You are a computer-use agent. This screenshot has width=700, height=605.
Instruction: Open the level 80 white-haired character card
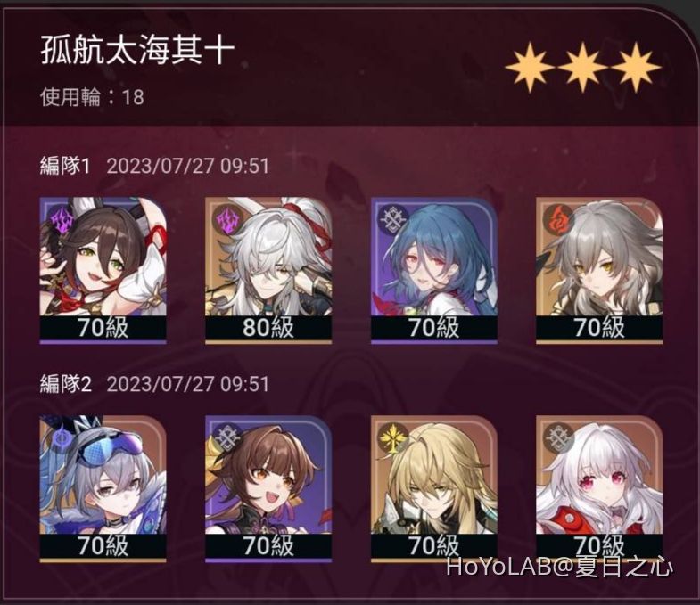(268, 270)
